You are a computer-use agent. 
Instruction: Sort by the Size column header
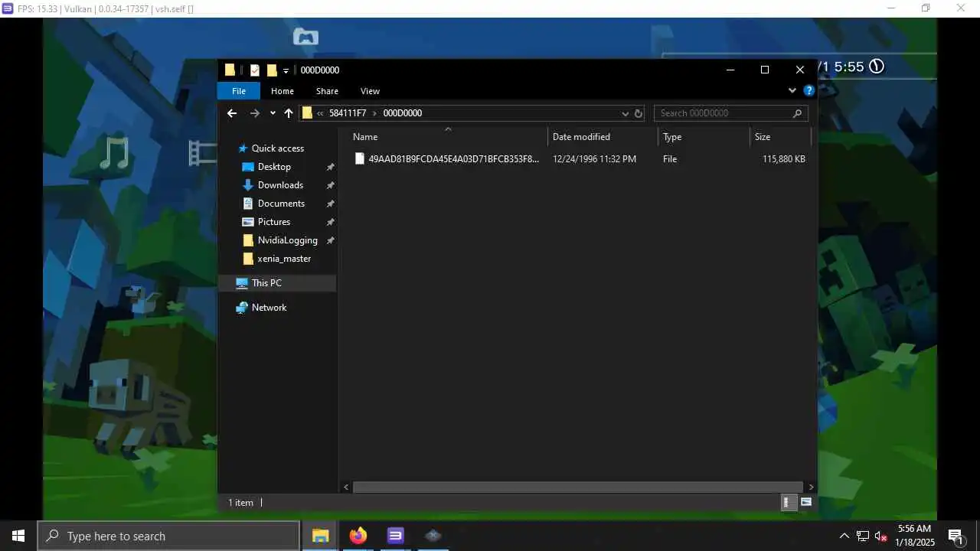(x=780, y=137)
